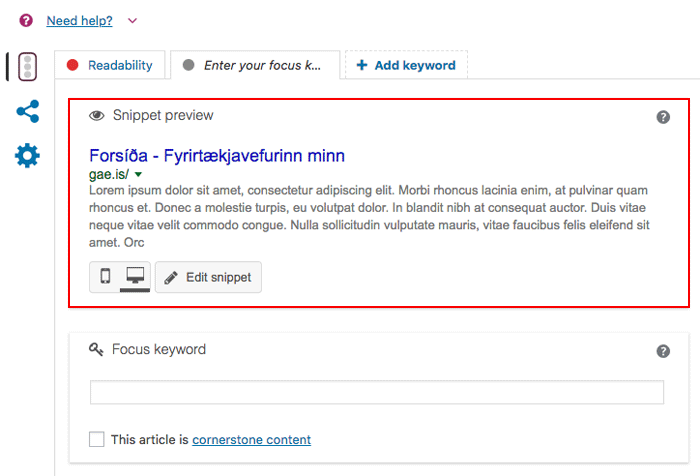
Task: Switch to mobile snippet preview
Action: [x=105, y=276]
